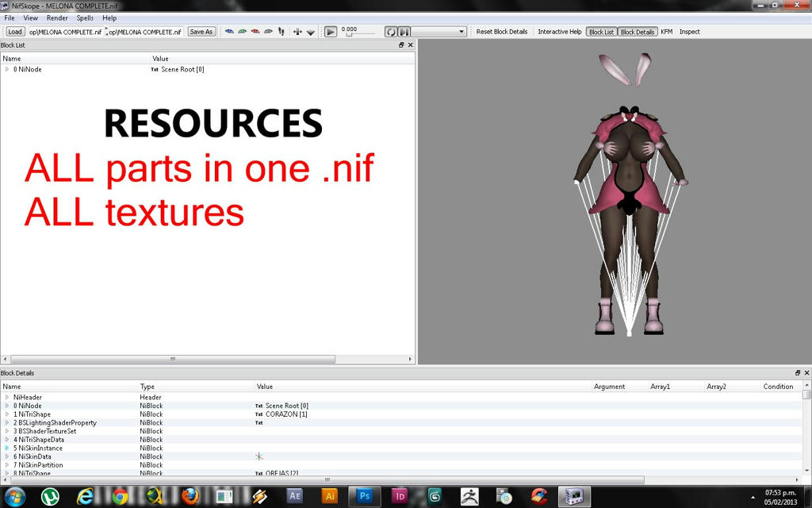The image size is (812, 508).
Task: Expand 0 NiNode in Block Details
Action: [x=6, y=406]
